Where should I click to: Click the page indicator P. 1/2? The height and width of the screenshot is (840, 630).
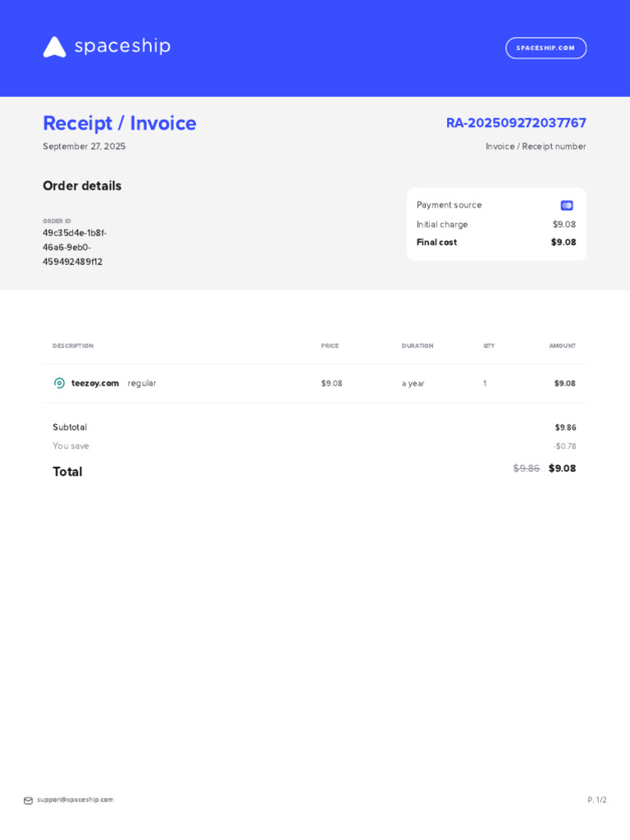tap(597, 800)
